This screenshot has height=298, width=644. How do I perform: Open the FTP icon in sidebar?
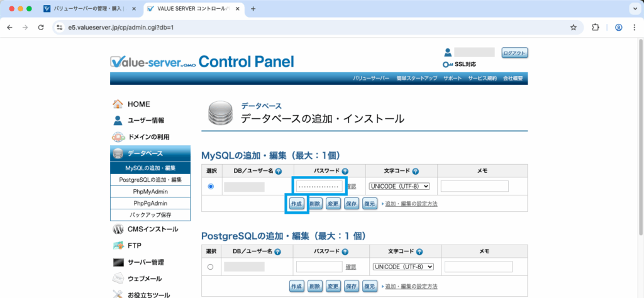click(x=118, y=246)
